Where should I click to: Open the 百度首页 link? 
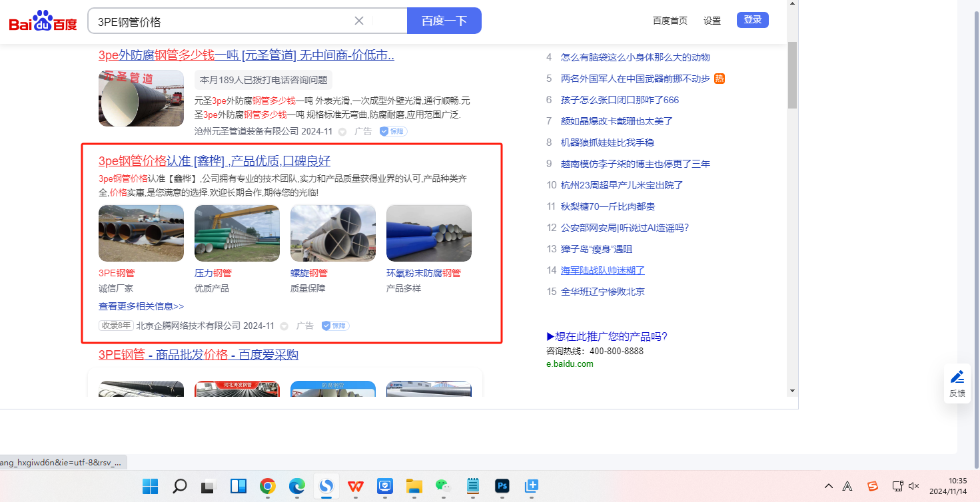[x=670, y=21]
